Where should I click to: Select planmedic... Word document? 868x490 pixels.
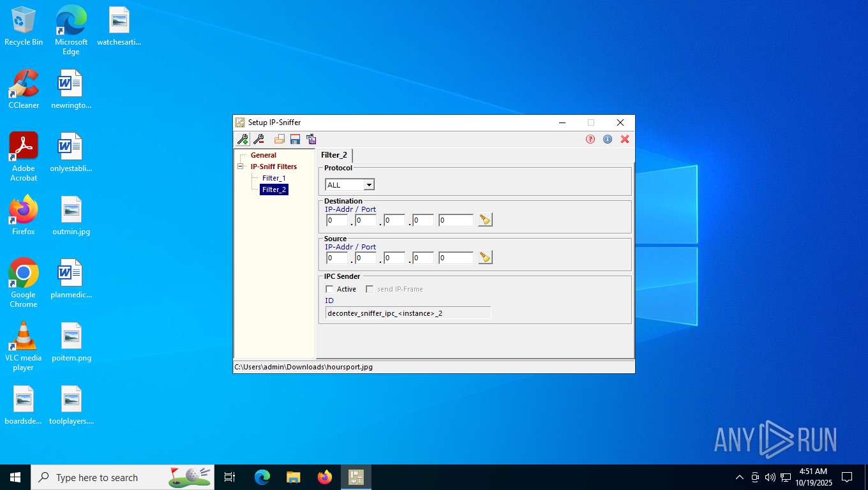71,279
